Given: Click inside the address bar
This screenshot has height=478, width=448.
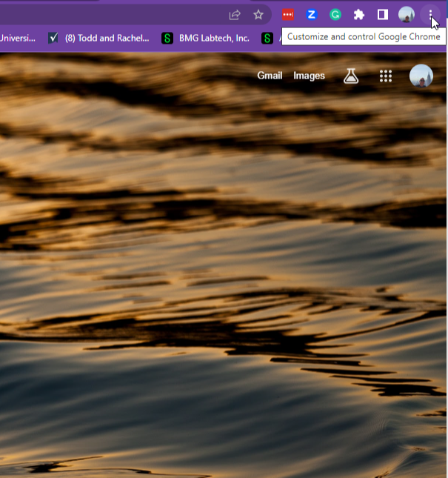Looking at the screenshot, I should click(111, 15).
